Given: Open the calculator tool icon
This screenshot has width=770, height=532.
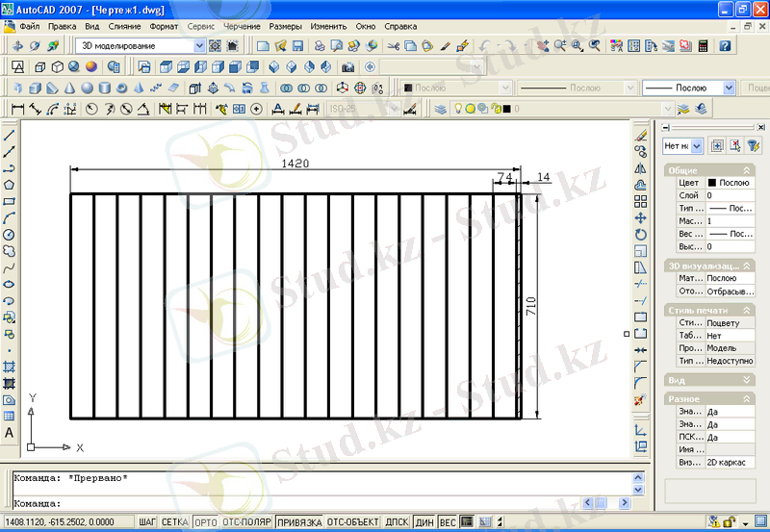Looking at the screenshot, I should click(704, 45).
